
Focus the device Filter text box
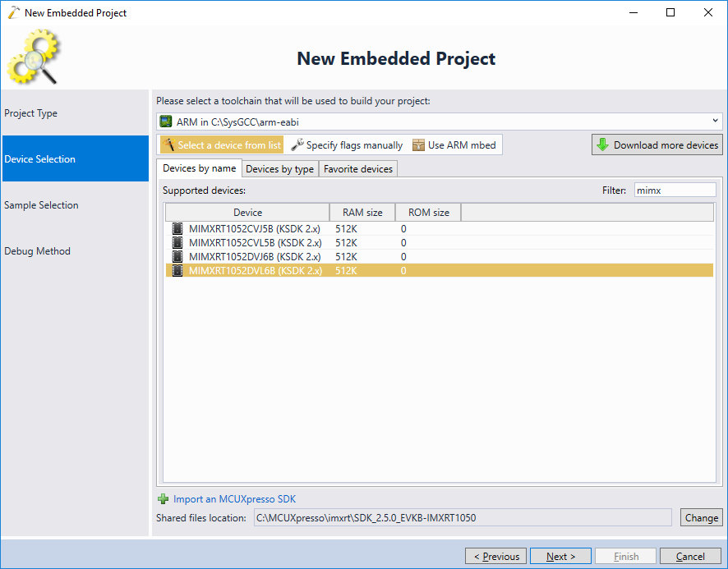(675, 190)
